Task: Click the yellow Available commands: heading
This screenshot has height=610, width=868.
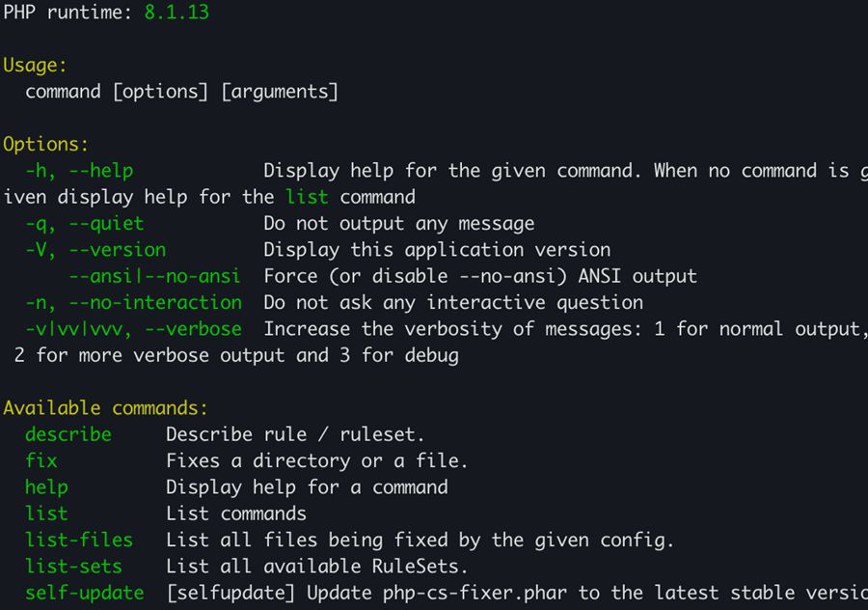Action: [105, 408]
